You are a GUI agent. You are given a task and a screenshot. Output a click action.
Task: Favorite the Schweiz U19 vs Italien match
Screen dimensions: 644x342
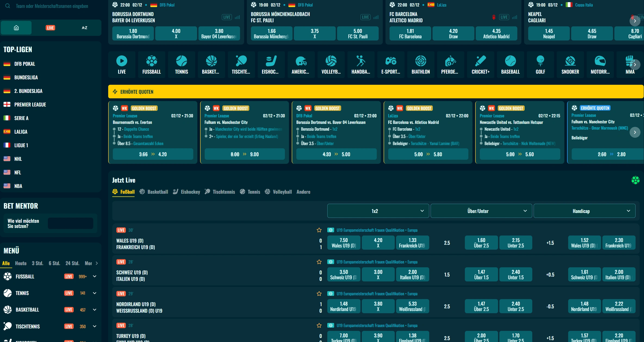(319, 262)
